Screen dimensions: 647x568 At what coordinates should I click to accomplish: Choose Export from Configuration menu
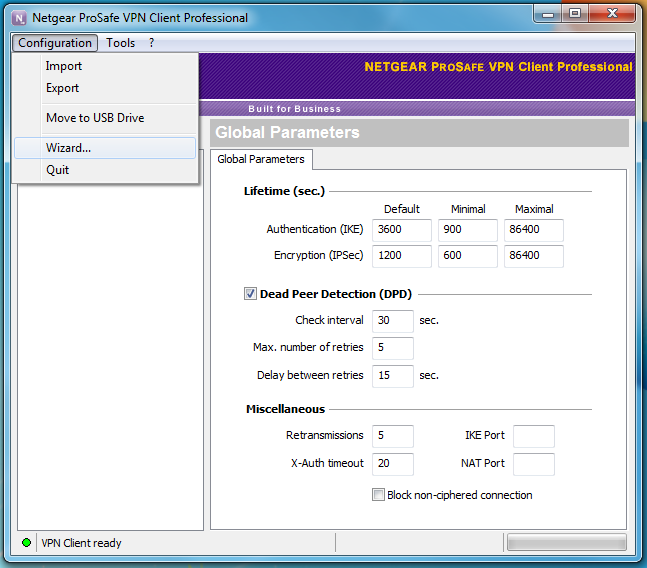pyautogui.click(x=105, y=88)
